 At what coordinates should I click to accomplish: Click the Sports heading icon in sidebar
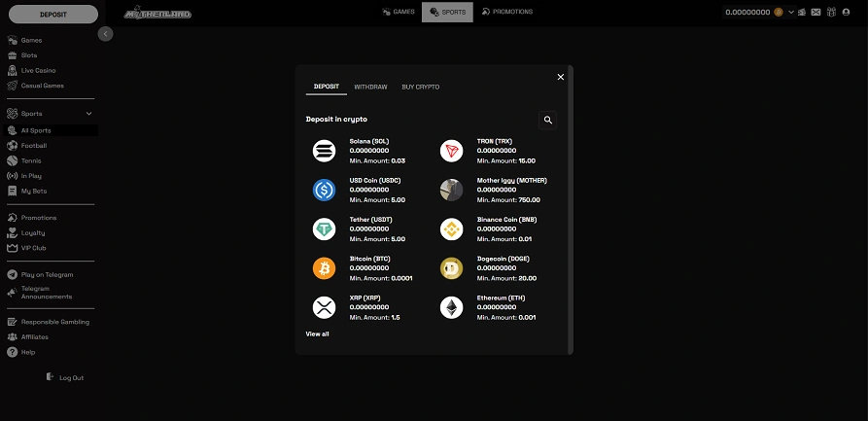[x=13, y=114]
